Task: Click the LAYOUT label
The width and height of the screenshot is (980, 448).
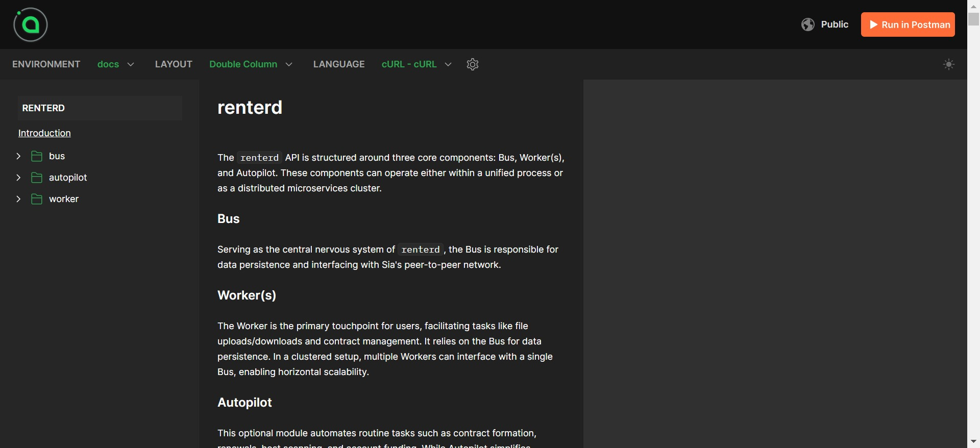Action: [x=174, y=64]
